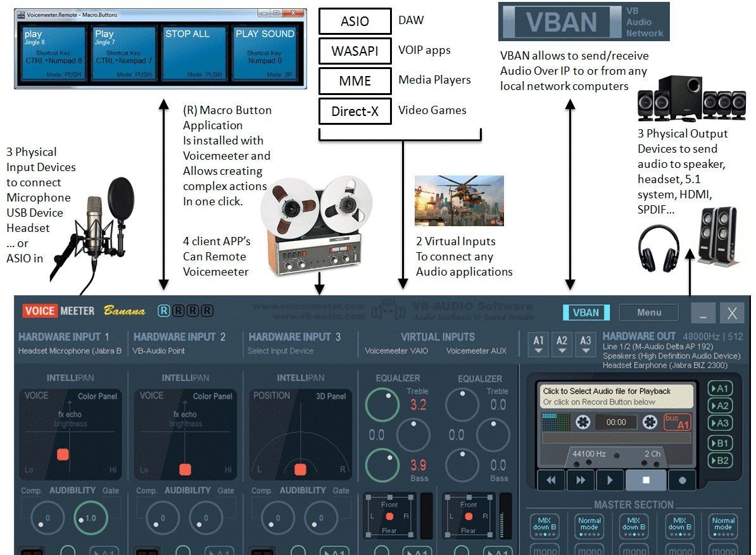
Task: Click the Voicemeeter AUX Treble knob
Action: coord(462,405)
